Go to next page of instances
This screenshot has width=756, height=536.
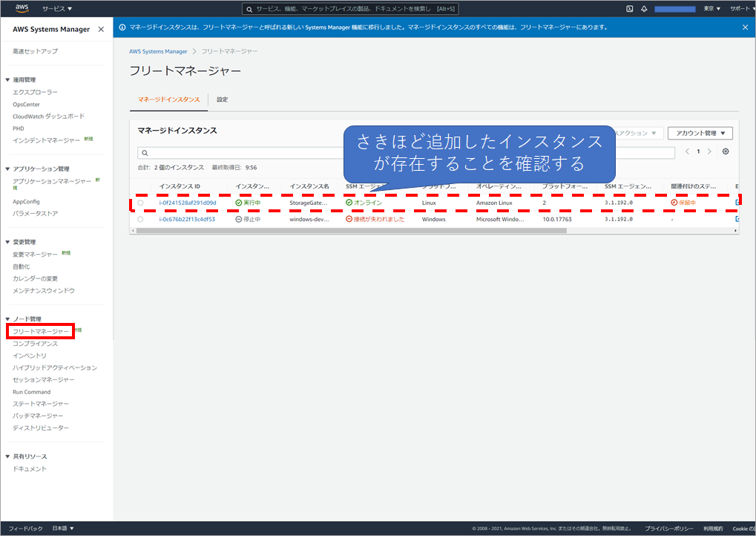(x=709, y=151)
